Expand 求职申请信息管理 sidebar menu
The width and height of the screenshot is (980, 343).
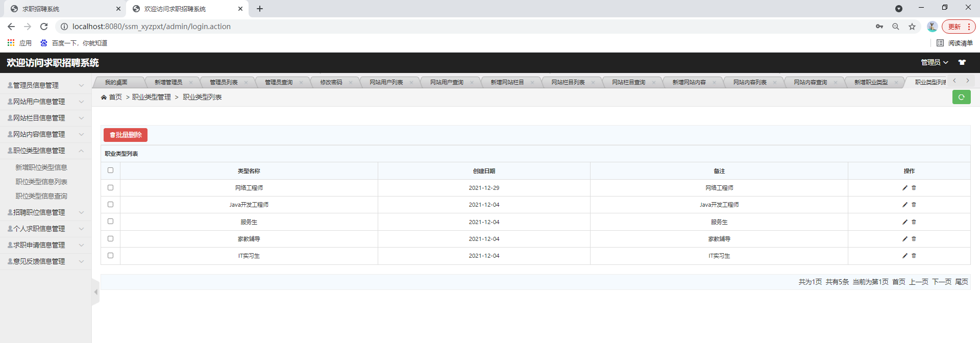(x=46, y=245)
